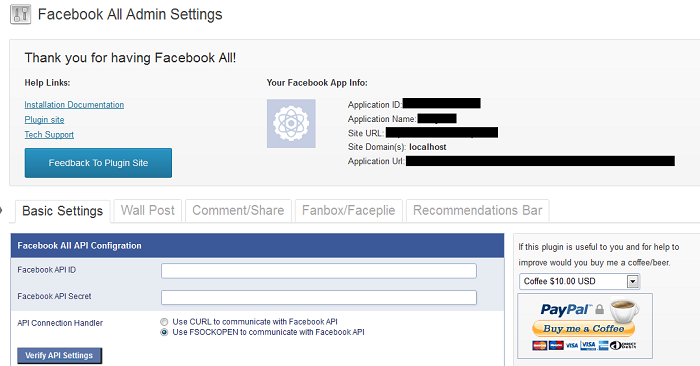This screenshot has height=366, width=700.
Task: Switch to the Fanbox/Facepile tab
Action: (x=349, y=211)
